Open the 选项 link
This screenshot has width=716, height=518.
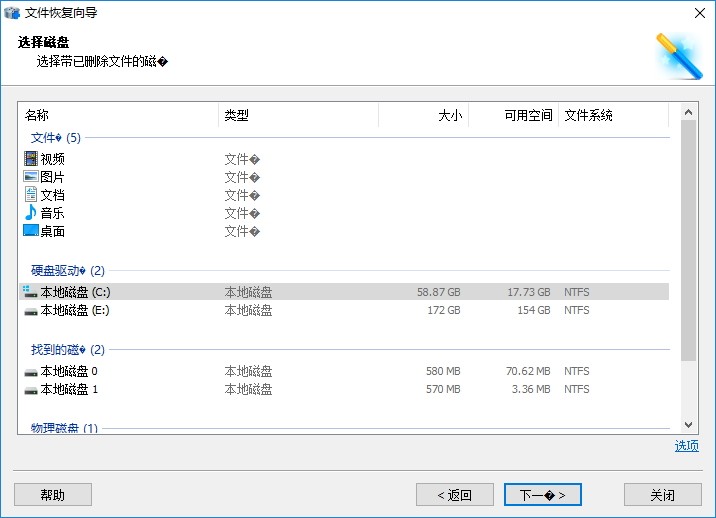(686, 446)
